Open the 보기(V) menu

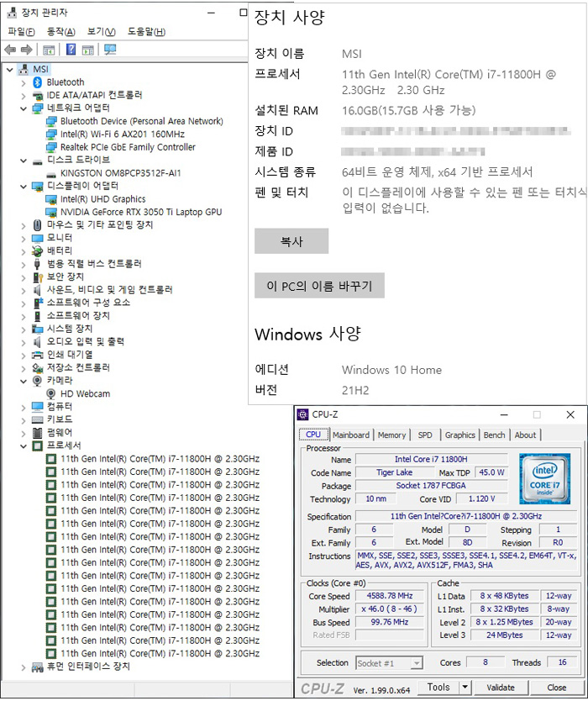click(101, 32)
